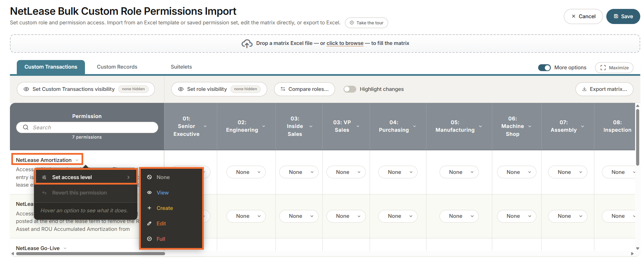Open NetLease Amortization access dropdown for Inside Sales
644x260 pixels.
299,172
